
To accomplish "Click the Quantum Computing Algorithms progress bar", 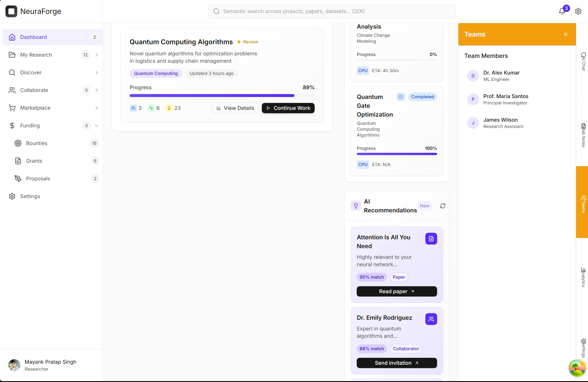I will pyautogui.click(x=222, y=96).
